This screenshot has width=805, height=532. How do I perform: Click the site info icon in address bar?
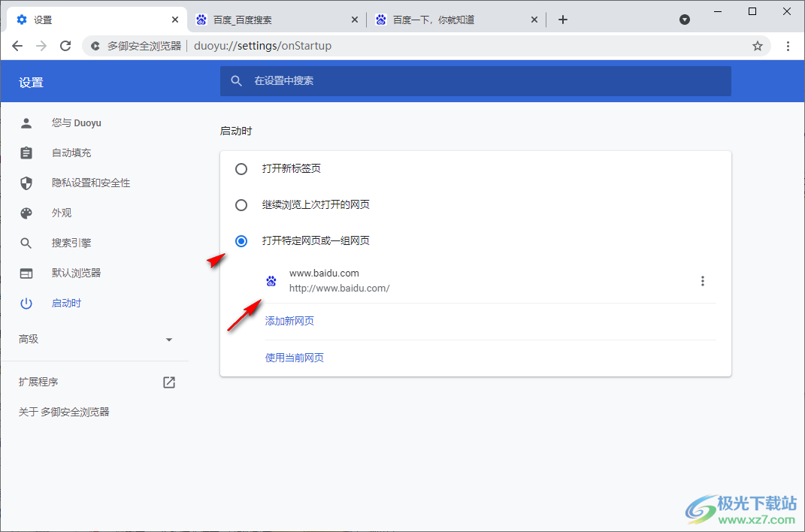(x=95, y=46)
